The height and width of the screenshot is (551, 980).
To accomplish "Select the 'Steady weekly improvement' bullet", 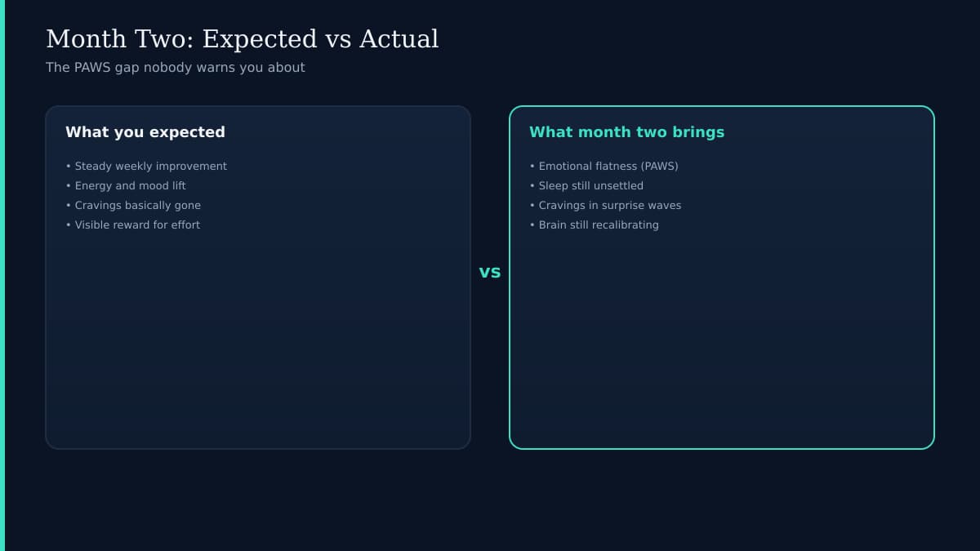I will coord(146,167).
